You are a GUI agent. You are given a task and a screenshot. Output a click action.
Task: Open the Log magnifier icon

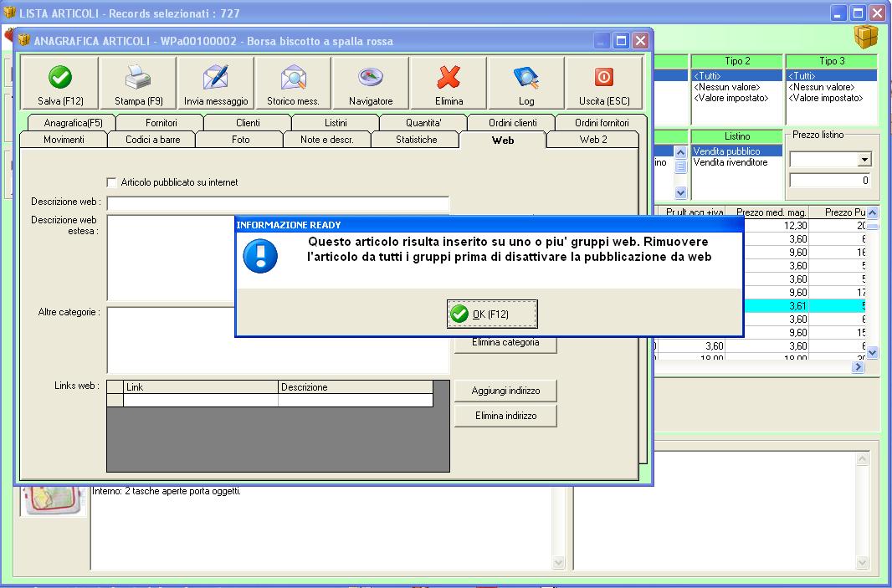(526, 77)
